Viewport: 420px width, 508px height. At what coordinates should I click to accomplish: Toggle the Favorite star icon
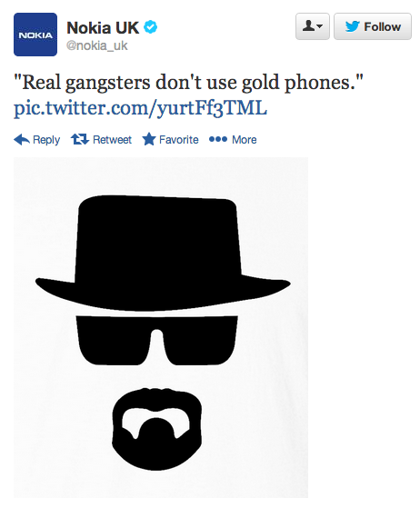click(x=149, y=139)
